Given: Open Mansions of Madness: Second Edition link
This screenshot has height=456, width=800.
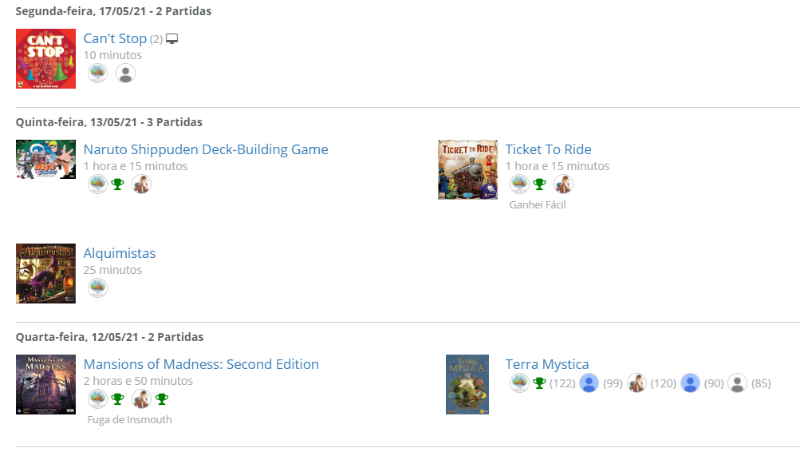Looking at the screenshot, I should click(x=201, y=365).
